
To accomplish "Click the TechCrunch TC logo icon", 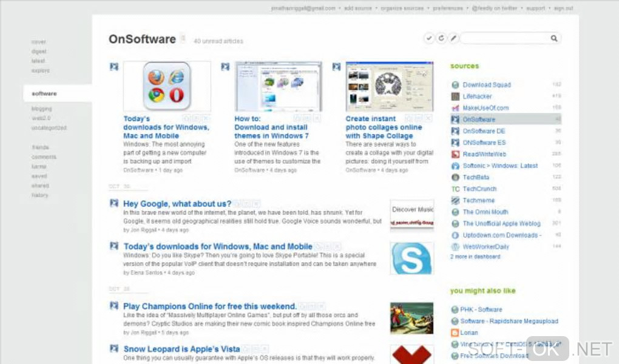I will point(455,189).
